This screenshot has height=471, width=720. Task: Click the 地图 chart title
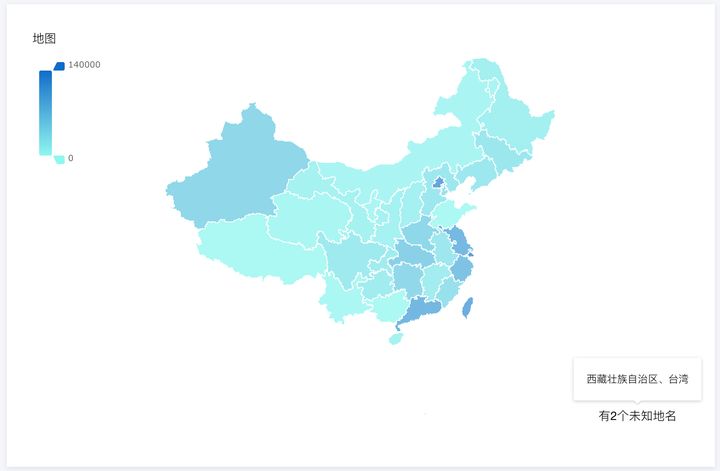point(44,39)
